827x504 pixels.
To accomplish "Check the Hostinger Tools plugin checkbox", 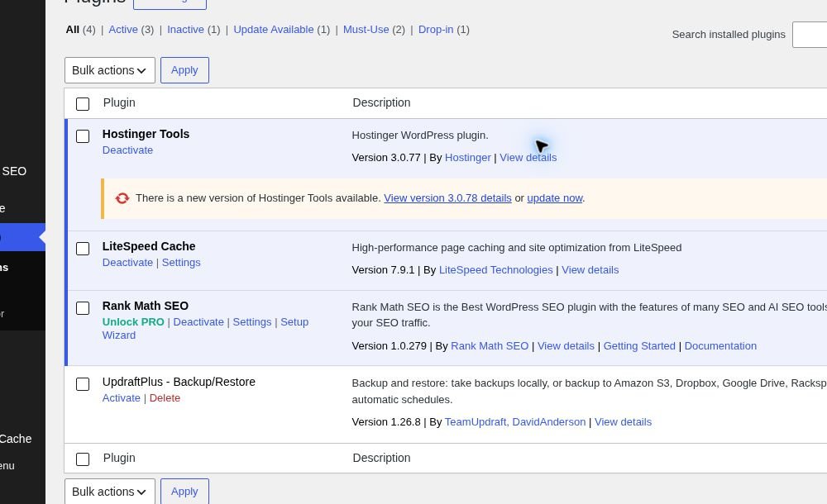I will point(83,136).
